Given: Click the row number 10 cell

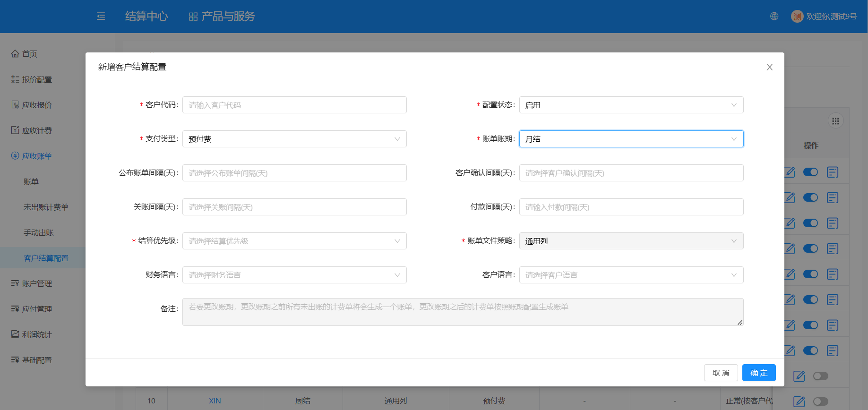Looking at the screenshot, I should pos(151,401).
